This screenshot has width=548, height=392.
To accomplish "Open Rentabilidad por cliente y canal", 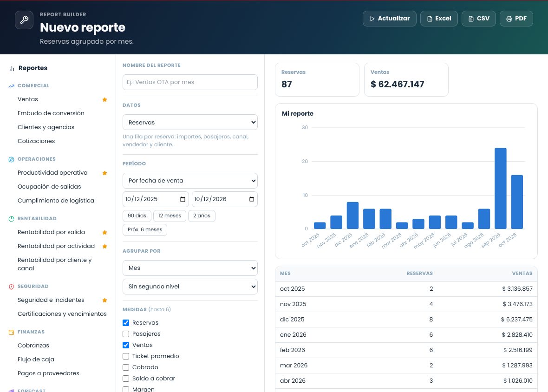I will 54,264.
